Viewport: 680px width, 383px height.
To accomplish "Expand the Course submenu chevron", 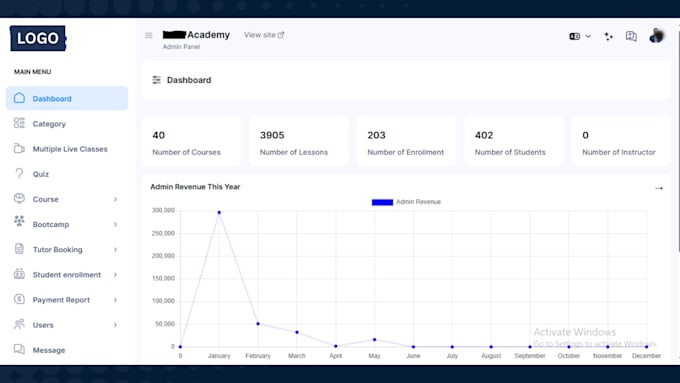I will click(115, 199).
